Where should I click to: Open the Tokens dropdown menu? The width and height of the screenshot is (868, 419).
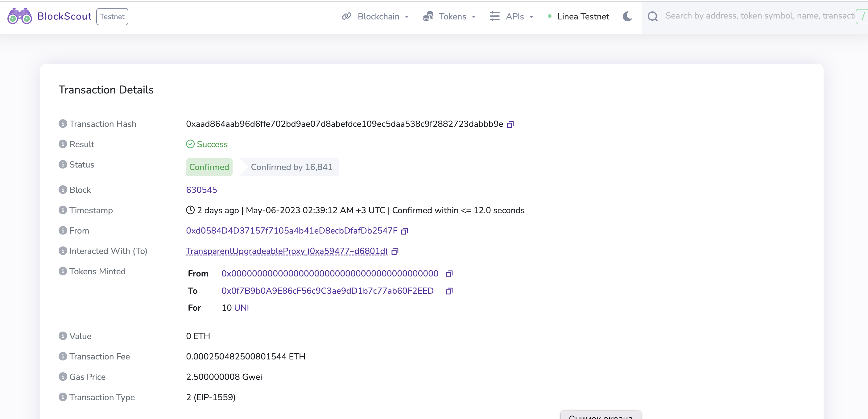pyautogui.click(x=449, y=16)
